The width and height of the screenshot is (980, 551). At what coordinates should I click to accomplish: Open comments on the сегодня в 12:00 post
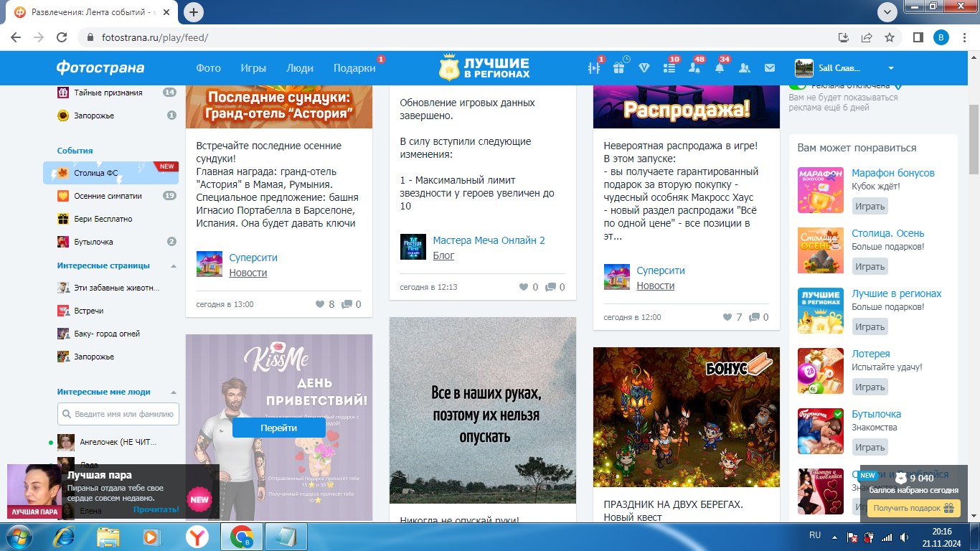pos(754,317)
